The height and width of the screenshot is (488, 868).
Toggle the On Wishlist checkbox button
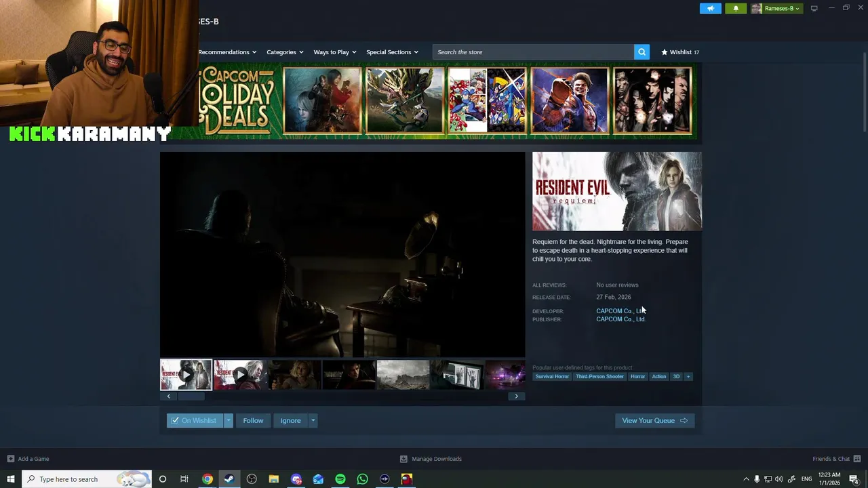(x=195, y=420)
